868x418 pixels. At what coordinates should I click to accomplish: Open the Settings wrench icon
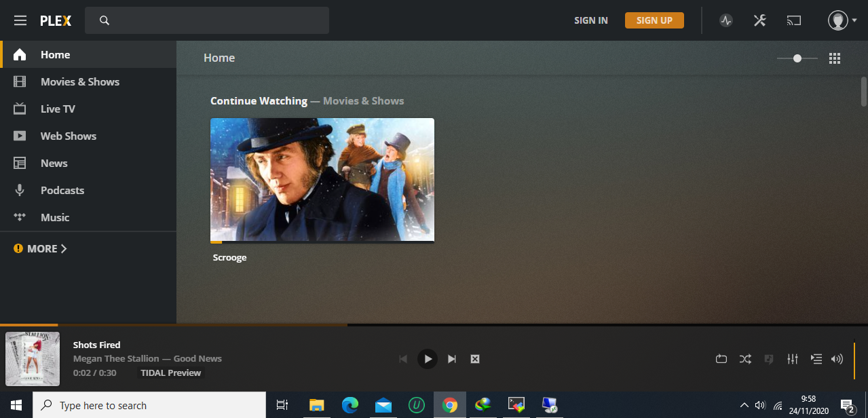click(759, 20)
